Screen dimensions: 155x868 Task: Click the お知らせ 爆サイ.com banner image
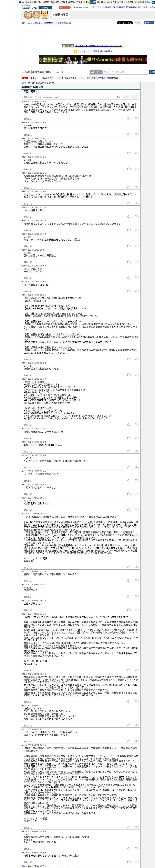click(93, 60)
